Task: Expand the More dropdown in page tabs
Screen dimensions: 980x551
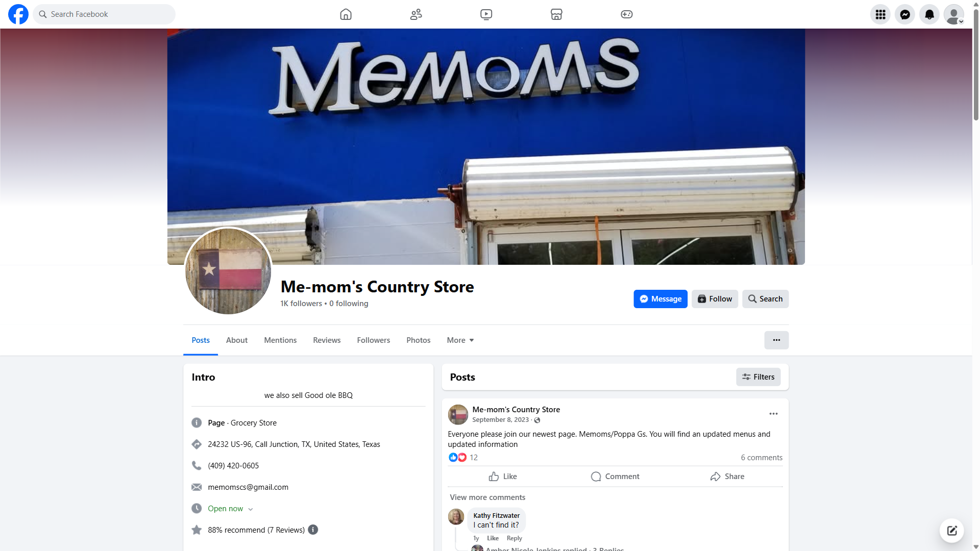Action: (x=460, y=340)
